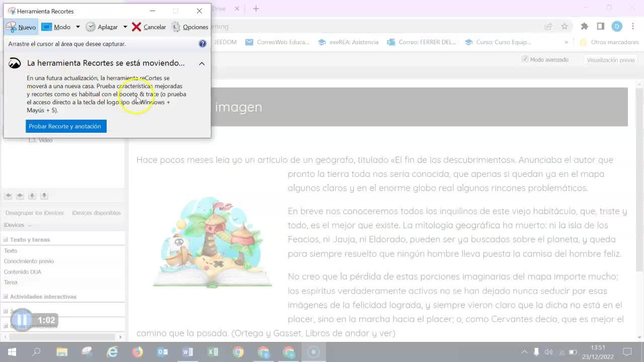Image resolution: width=644 pixels, height=362 pixels.
Task: Select the Tarea iDevice
Action: coord(11,282)
